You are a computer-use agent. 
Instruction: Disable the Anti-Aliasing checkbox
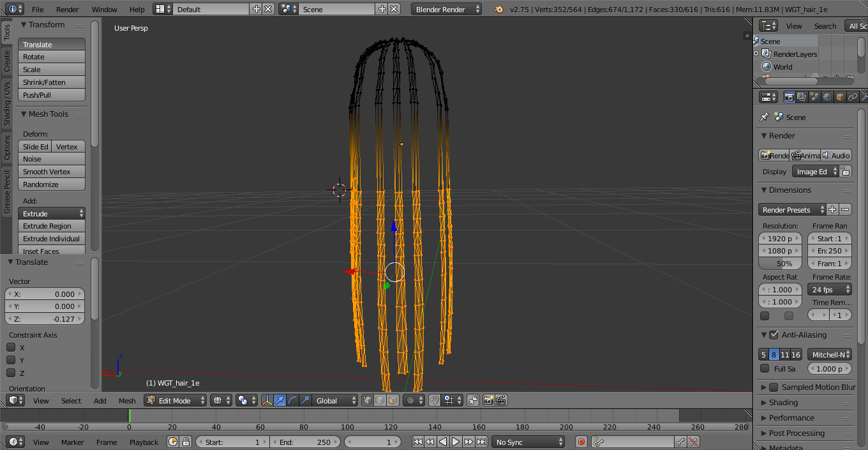click(x=774, y=335)
